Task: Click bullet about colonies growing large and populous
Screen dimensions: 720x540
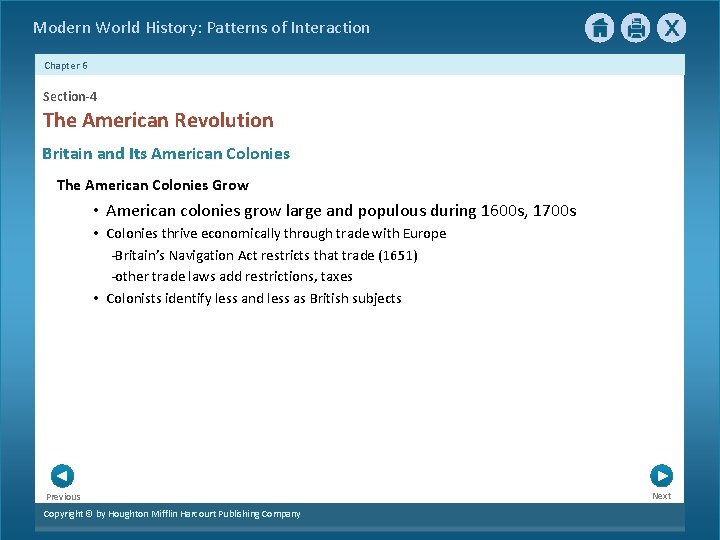Action: coord(341,211)
